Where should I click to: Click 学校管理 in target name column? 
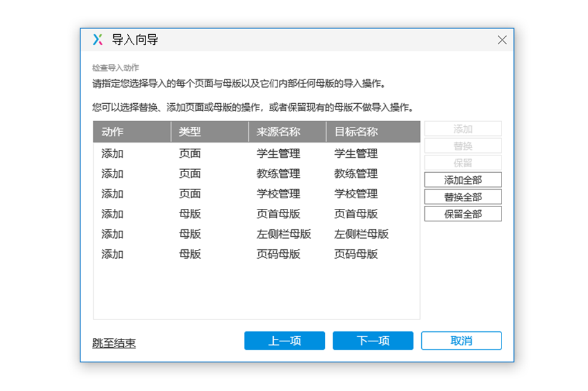point(356,193)
